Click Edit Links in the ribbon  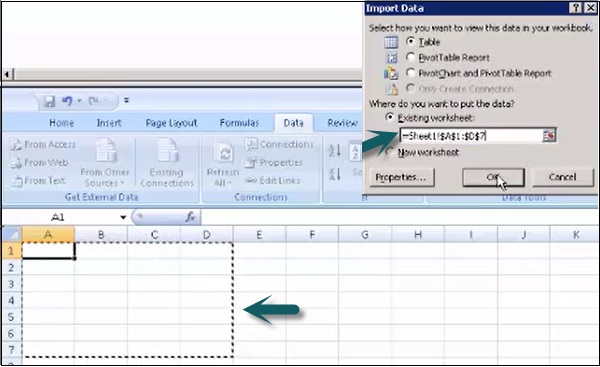(273, 180)
